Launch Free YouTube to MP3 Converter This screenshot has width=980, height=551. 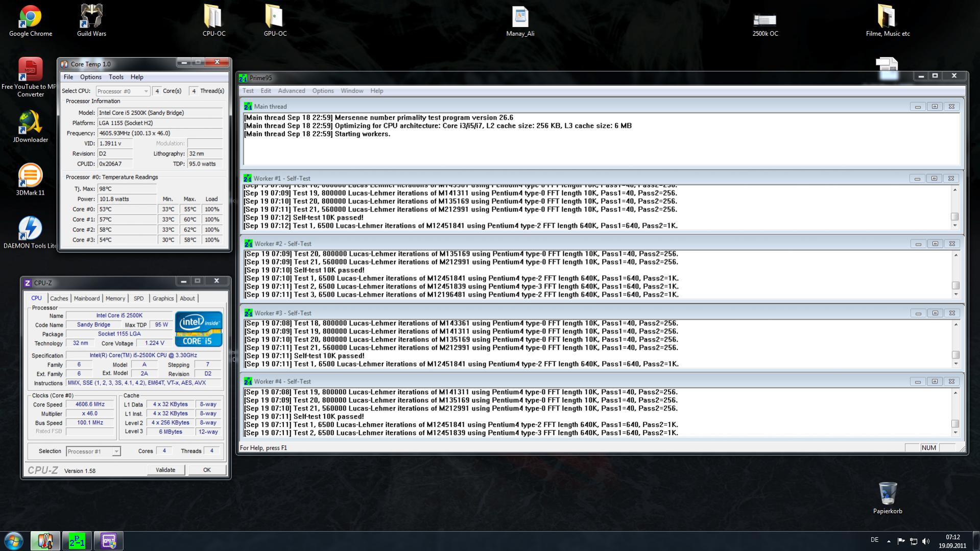coord(30,77)
